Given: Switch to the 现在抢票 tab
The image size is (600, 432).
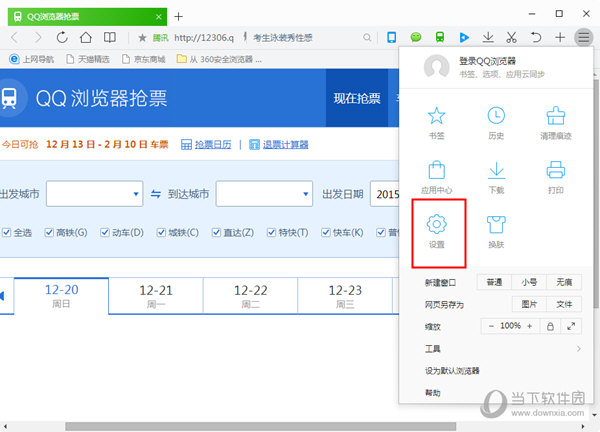Looking at the screenshot, I should click(x=357, y=98).
